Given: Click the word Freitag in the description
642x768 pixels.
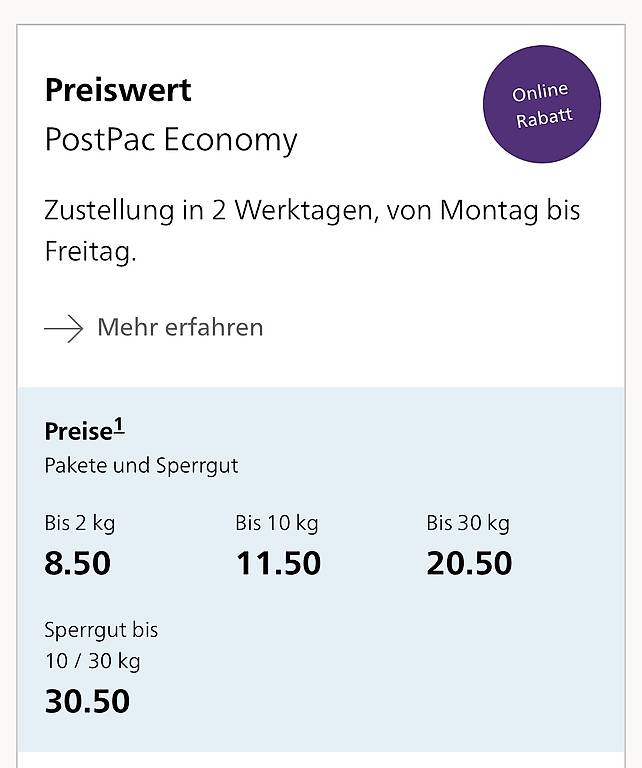Looking at the screenshot, I should click(x=88, y=251).
